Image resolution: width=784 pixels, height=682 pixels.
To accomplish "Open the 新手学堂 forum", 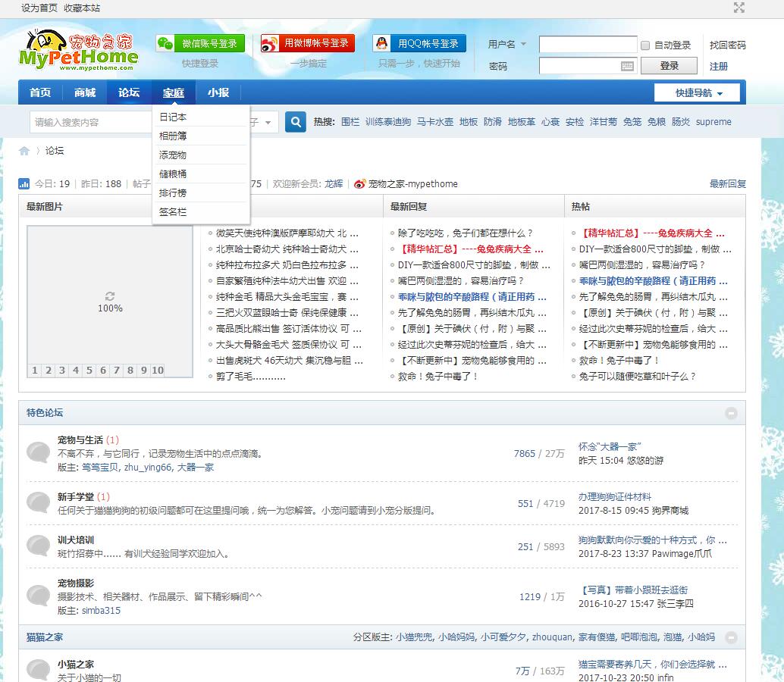I will click(76, 496).
